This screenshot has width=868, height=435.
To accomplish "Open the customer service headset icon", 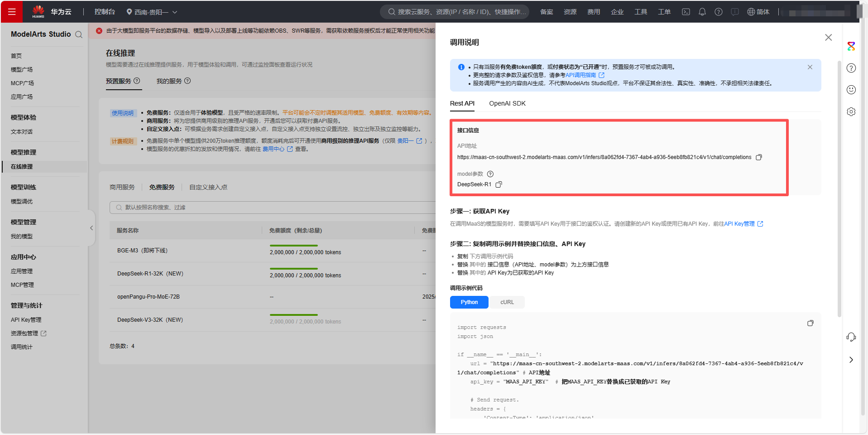I will pyautogui.click(x=851, y=337).
